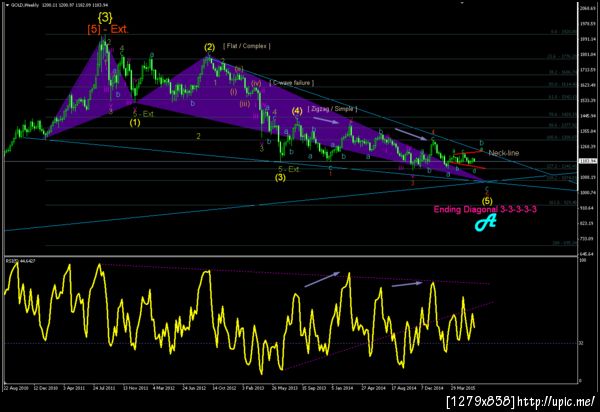The image size is (600, 412).
Task: Select the yellow (1) wave label
Action: [x=135, y=123]
